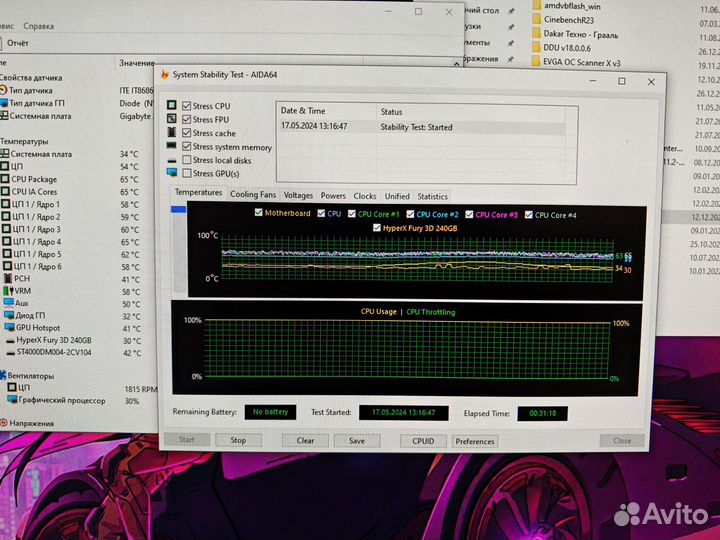Click the disk icon beside Stress local disks

(x=172, y=161)
